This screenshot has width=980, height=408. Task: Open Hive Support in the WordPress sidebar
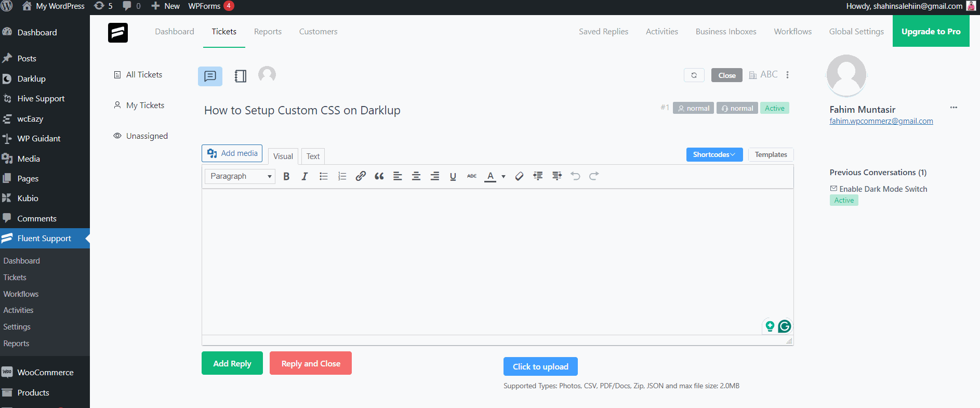[x=41, y=99]
